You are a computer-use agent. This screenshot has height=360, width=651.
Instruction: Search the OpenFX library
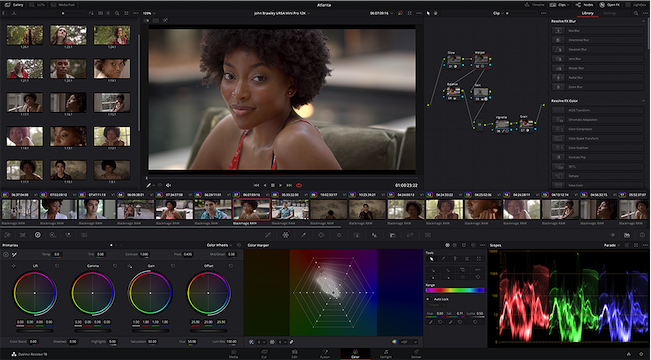point(636,13)
